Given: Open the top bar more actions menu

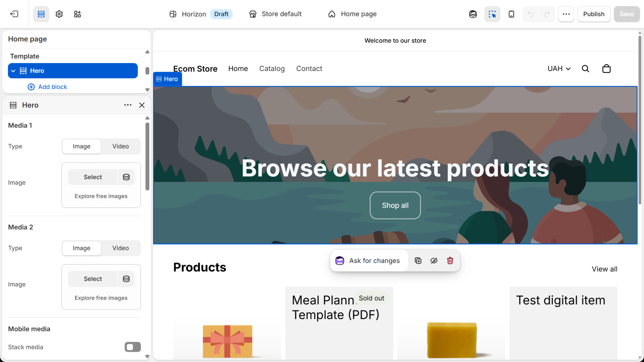Looking at the screenshot, I should pos(566,14).
